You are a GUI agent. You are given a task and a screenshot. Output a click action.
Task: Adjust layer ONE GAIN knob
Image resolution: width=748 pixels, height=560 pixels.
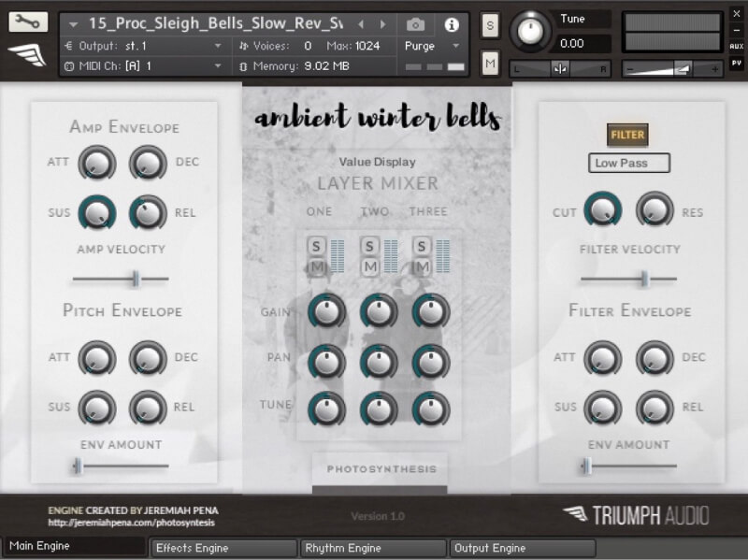pyautogui.click(x=326, y=311)
